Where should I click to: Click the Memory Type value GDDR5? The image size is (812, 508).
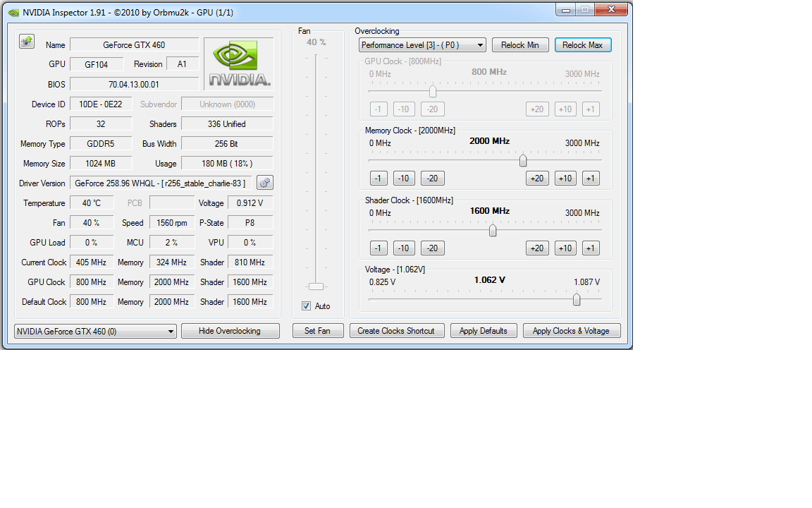[101, 144]
